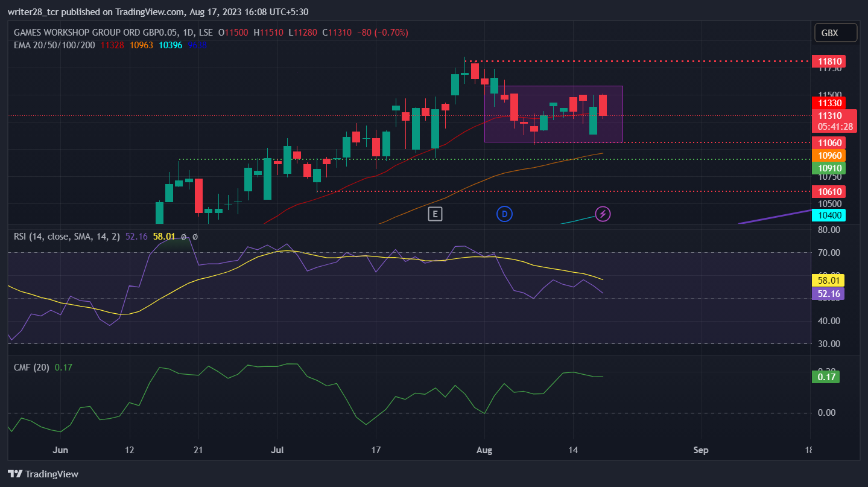
Task: Click the green 10910 price label
Action: (828, 168)
